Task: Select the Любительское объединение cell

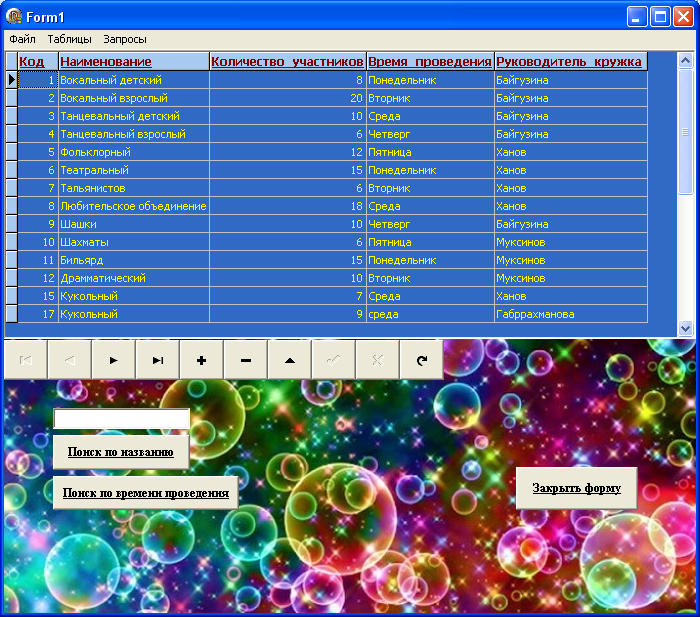Action: coord(134,206)
